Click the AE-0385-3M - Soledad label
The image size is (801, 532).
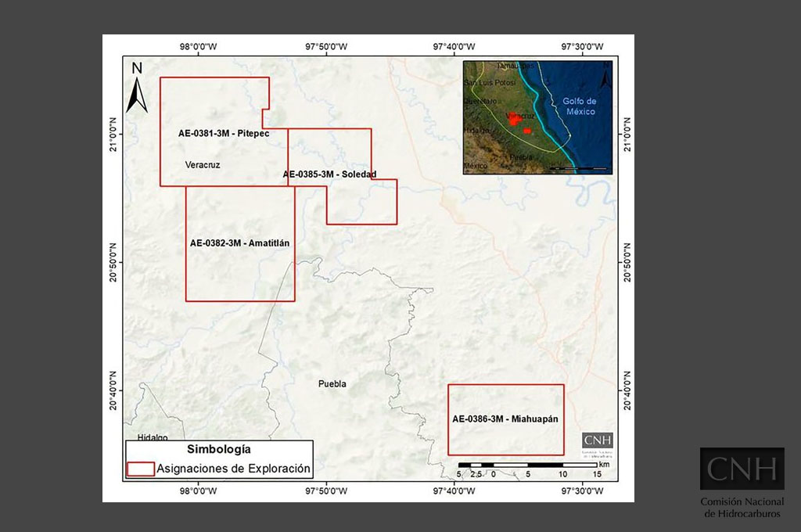point(329,174)
